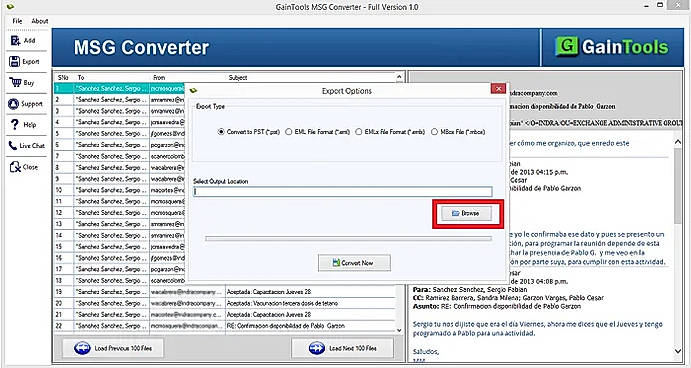This screenshot has width=691, height=368.
Task: Click row 21 subject Aceptada: Capacitacion Jueves 28
Action: (269, 314)
